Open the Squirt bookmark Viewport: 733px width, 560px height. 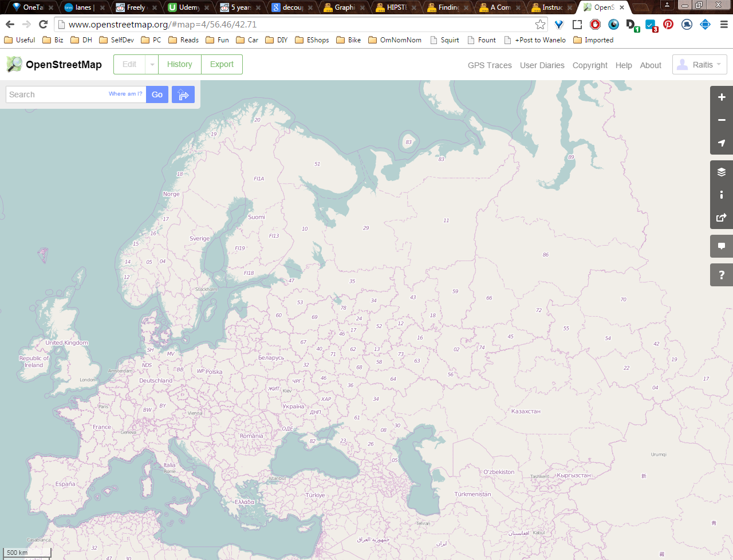pos(444,40)
